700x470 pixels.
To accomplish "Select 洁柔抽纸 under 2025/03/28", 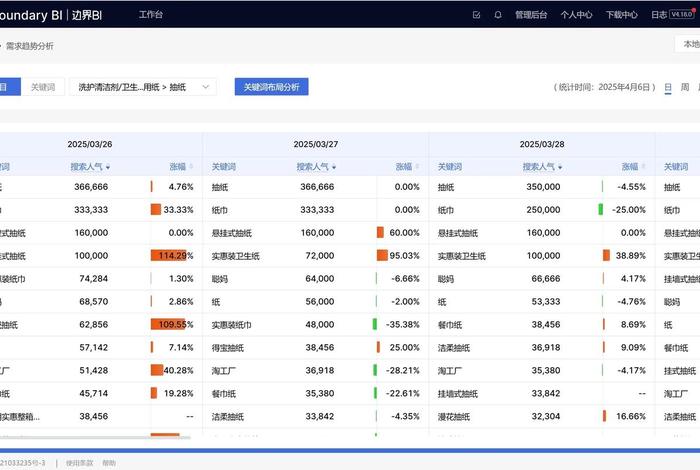I will coord(454,348).
